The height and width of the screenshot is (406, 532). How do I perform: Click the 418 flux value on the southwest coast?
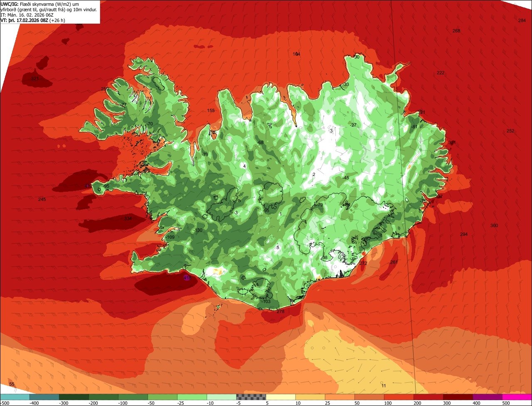(x=187, y=278)
